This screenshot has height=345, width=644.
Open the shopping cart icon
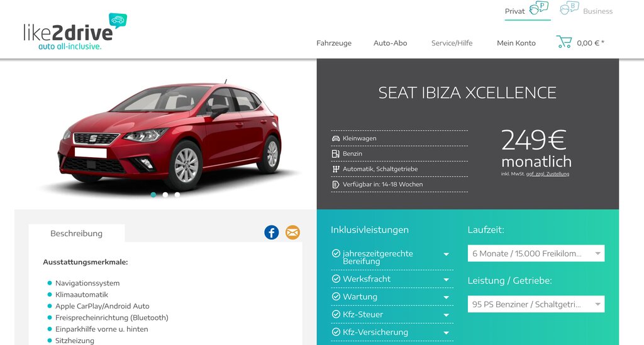pos(564,42)
